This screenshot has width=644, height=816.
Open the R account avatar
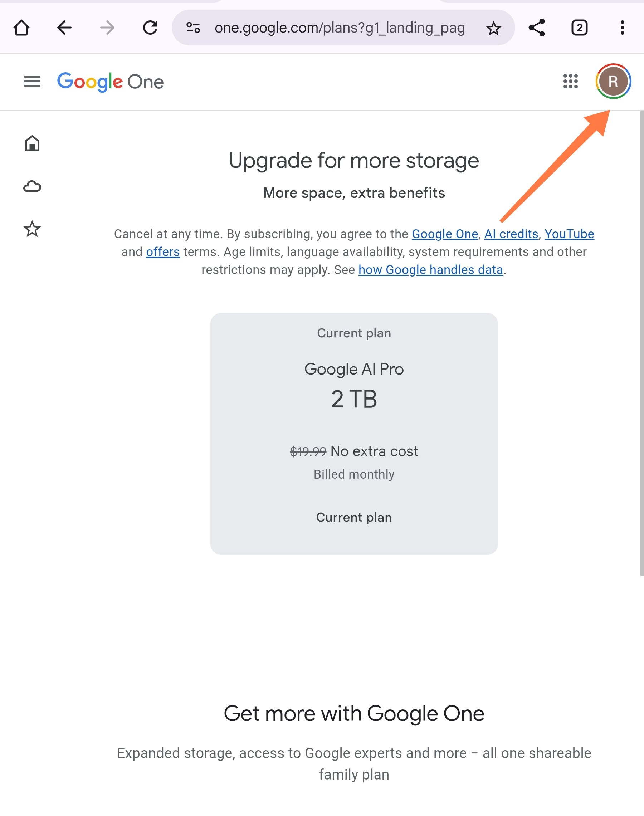(614, 82)
